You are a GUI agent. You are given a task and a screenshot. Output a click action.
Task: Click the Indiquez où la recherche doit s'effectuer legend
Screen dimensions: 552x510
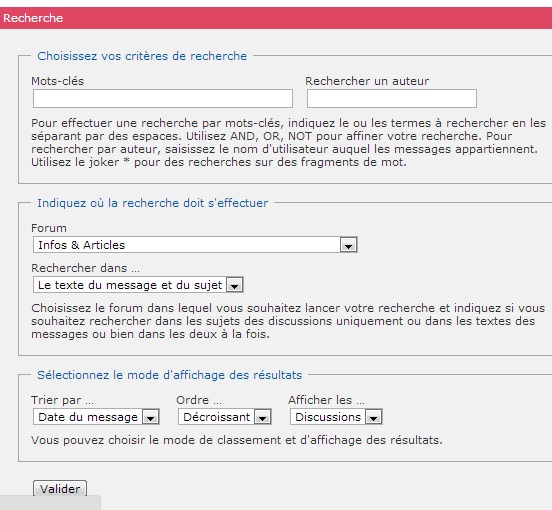(153, 203)
